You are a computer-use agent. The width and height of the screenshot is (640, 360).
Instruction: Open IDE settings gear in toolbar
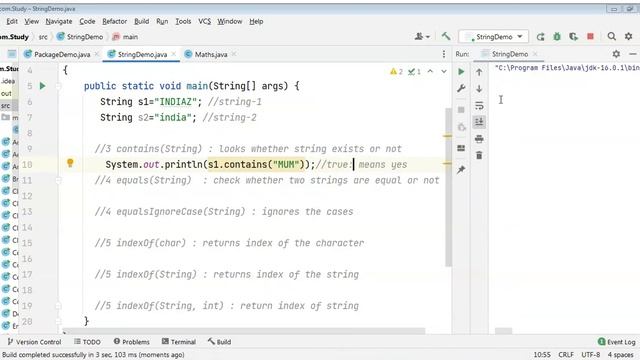[x=629, y=36]
